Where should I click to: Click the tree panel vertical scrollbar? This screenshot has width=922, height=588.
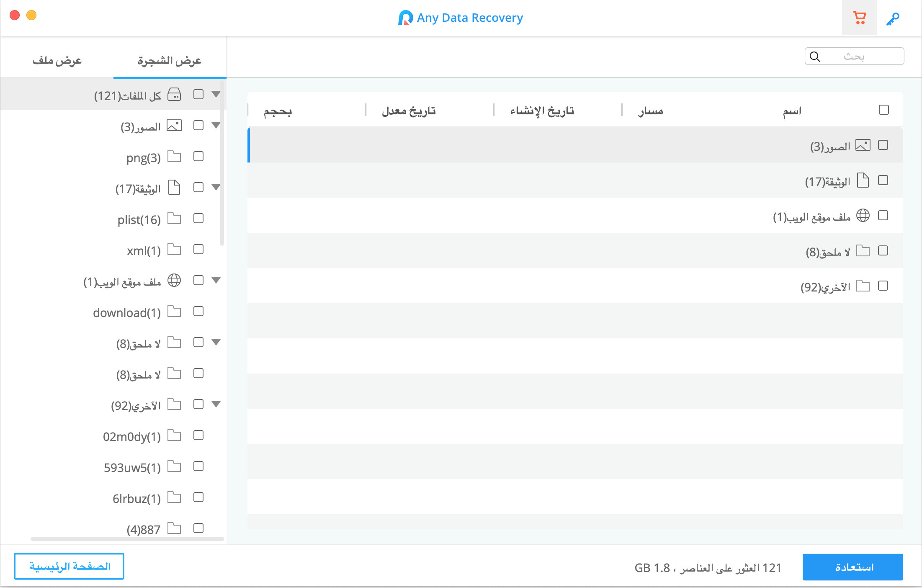click(222, 163)
